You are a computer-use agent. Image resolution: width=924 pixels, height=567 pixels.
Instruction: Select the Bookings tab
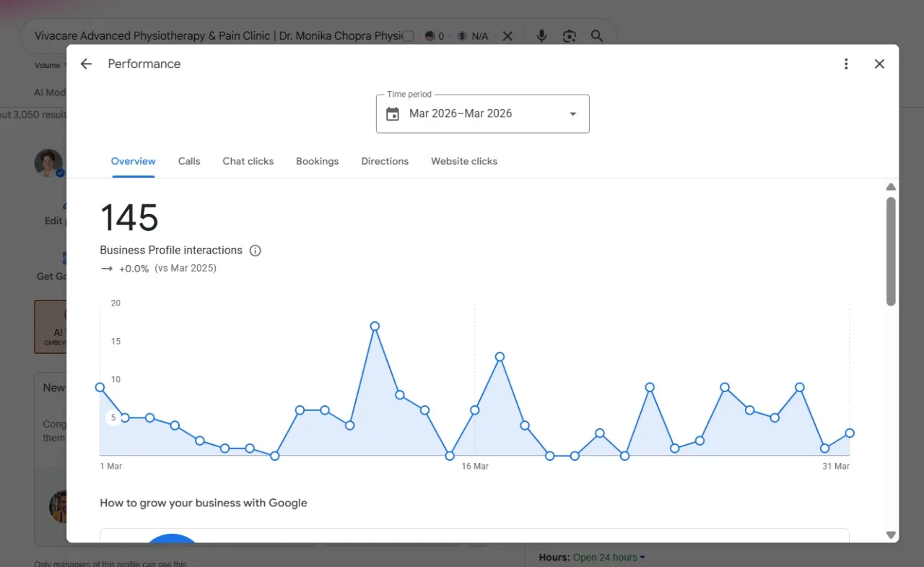[x=317, y=161]
